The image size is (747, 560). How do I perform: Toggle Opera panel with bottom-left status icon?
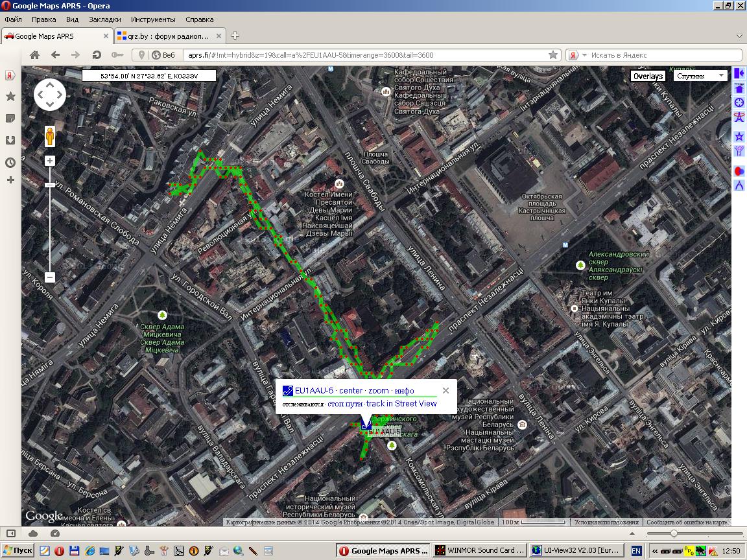[10, 533]
